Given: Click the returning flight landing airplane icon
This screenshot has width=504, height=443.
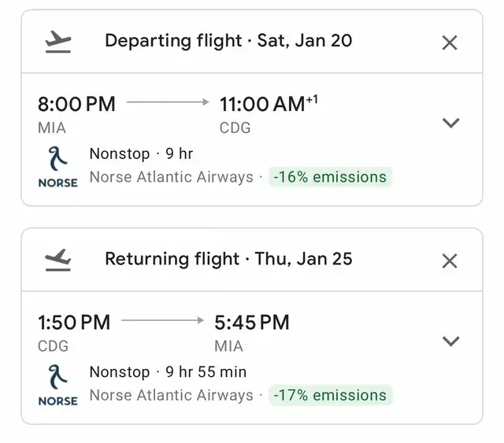Looking at the screenshot, I should click(x=57, y=260).
